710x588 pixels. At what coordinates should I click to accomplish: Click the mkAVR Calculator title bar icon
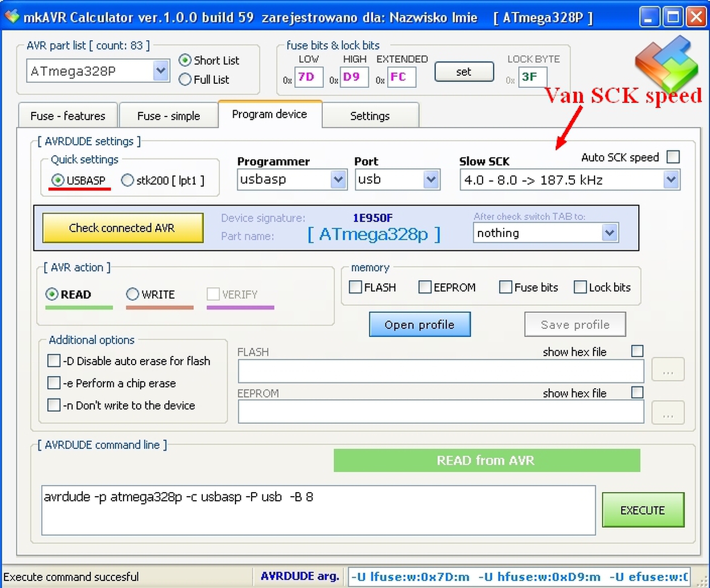[11, 17]
